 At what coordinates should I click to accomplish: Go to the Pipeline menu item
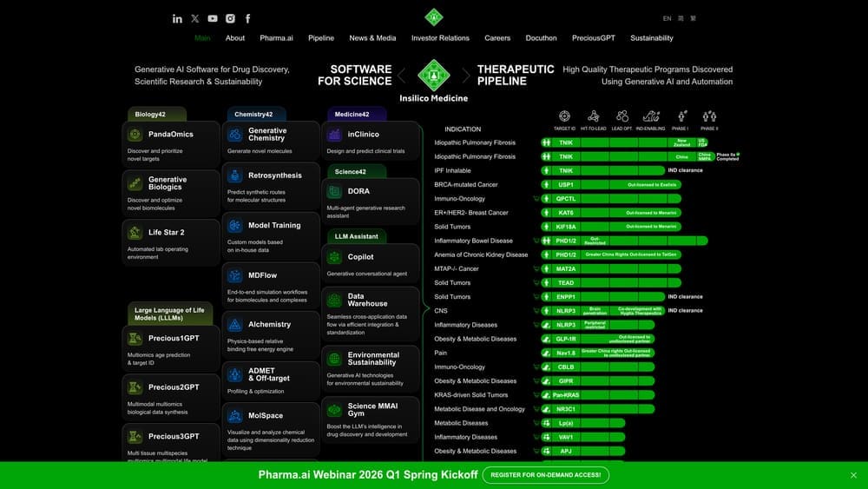click(x=321, y=38)
